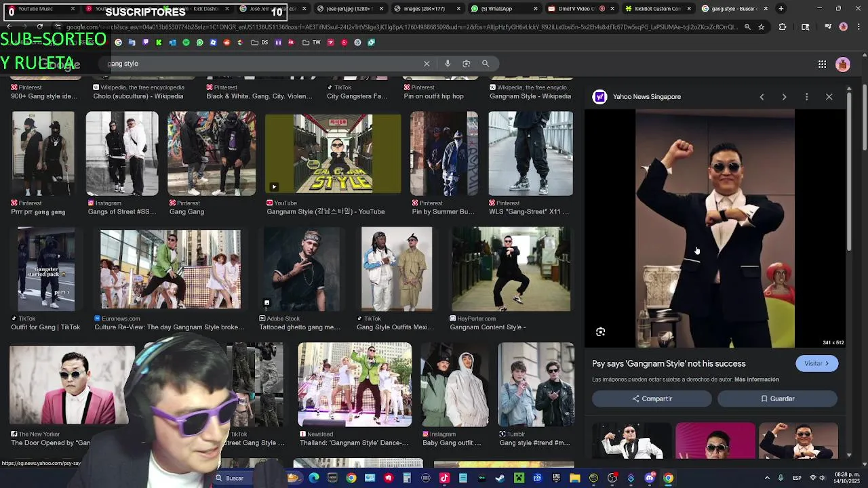This screenshot has width=868, height=488.
Task: Open the preview panel's three-dot menu
Action: (806, 97)
